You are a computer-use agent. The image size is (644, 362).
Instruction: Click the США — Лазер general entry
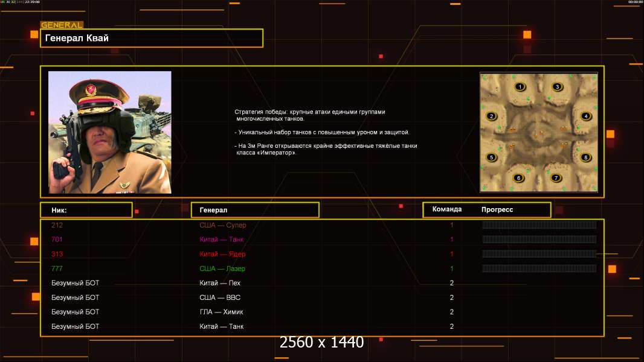(222, 268)
